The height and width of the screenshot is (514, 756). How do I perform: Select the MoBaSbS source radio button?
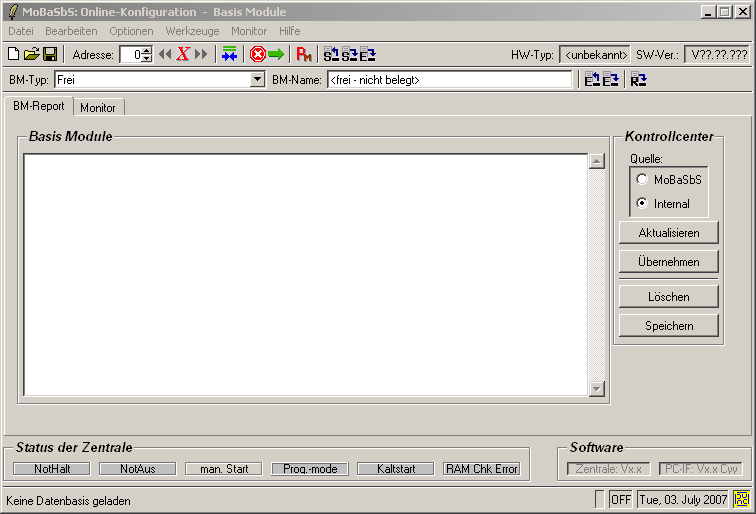point(642,180)
